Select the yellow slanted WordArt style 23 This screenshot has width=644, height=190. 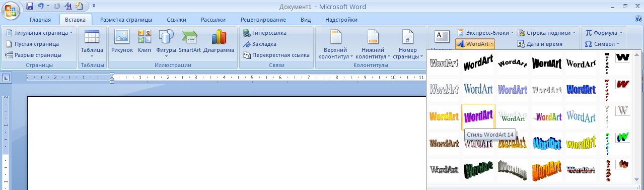[x=581, y=143]
